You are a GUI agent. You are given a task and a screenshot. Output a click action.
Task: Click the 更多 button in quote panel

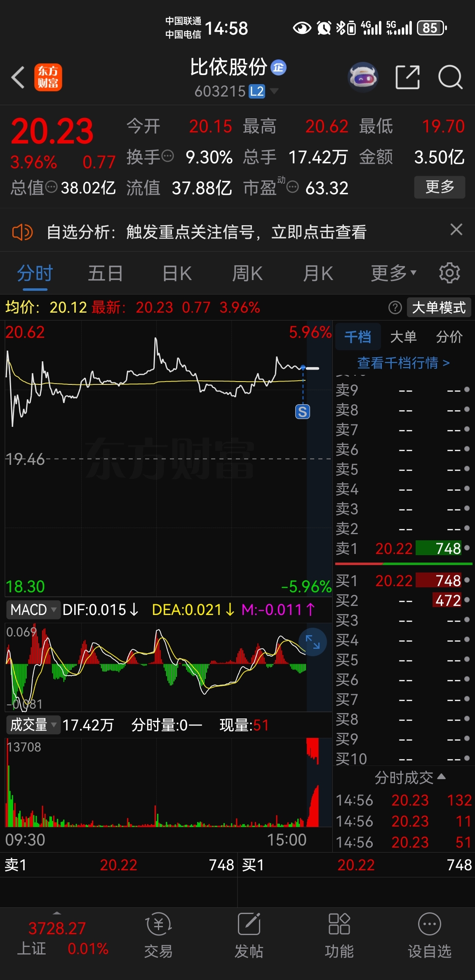[x=440, y=187]
